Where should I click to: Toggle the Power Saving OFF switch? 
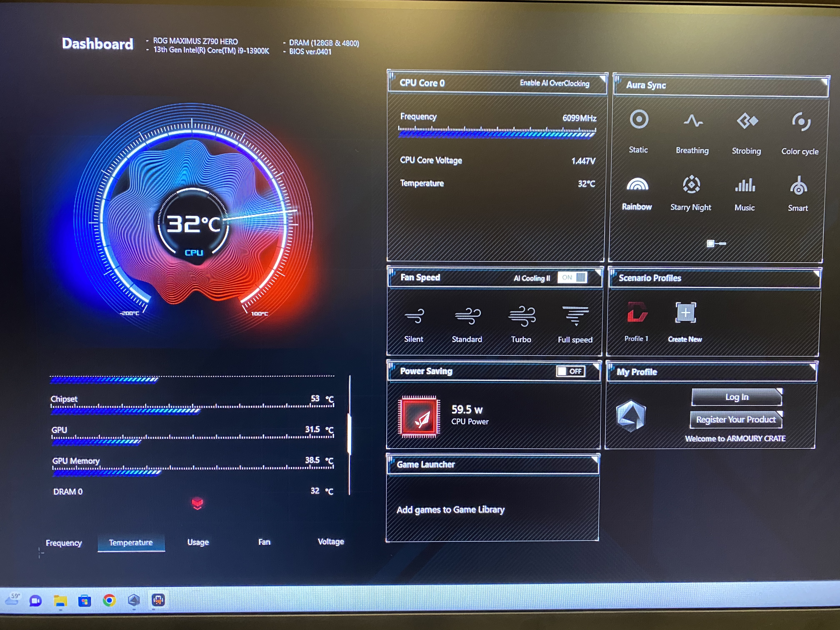(571, 371)
